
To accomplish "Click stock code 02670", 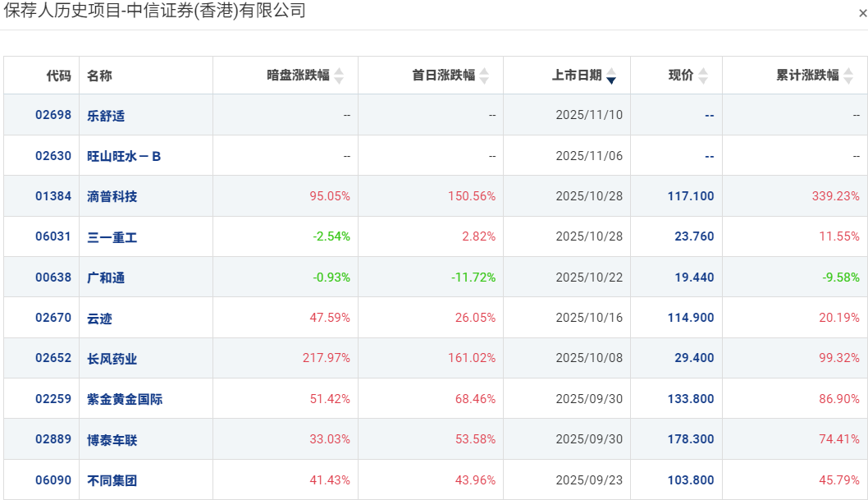I will tap(53, 317).
